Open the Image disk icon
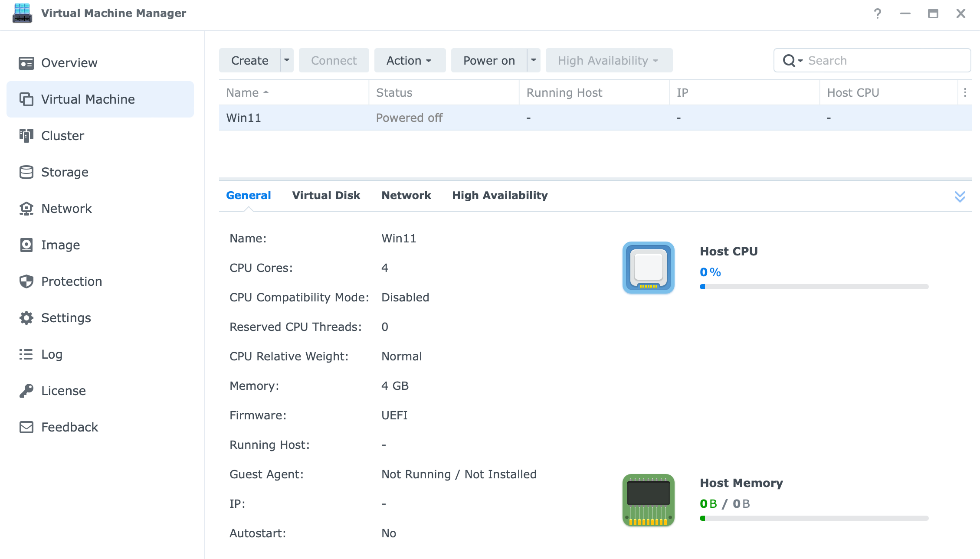980x559 pixels. [x=26, y=245]
